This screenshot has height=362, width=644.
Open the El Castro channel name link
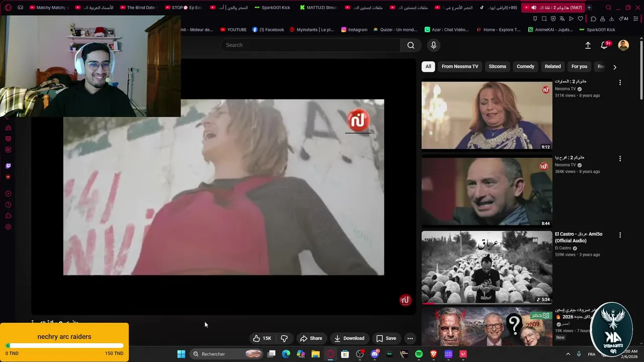point(563,248)
